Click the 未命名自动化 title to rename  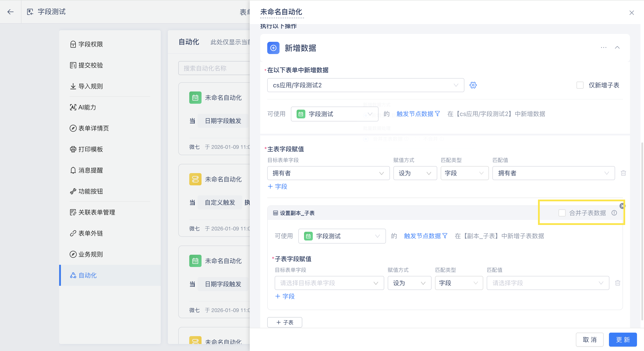(x=281, y=12)
